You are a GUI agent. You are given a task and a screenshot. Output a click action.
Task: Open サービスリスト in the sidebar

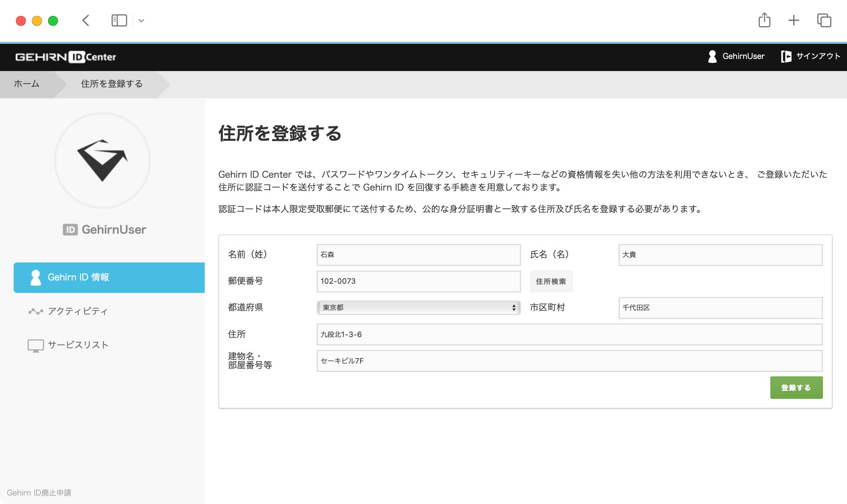tap(78, 345)
